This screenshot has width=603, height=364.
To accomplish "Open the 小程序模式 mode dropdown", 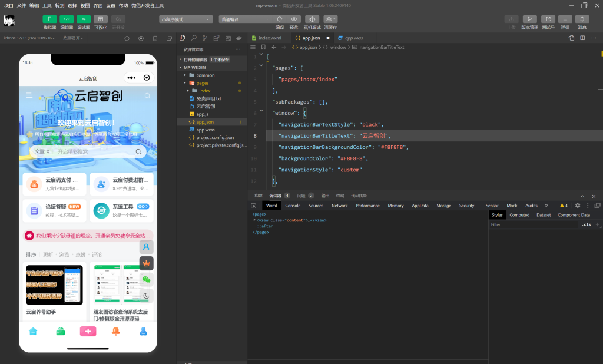I will (185, 19).
